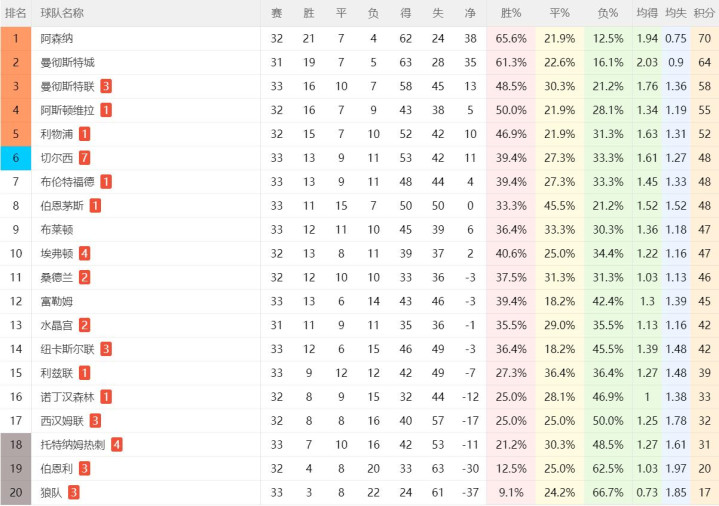Click the 均得 column header

(647, 13)
